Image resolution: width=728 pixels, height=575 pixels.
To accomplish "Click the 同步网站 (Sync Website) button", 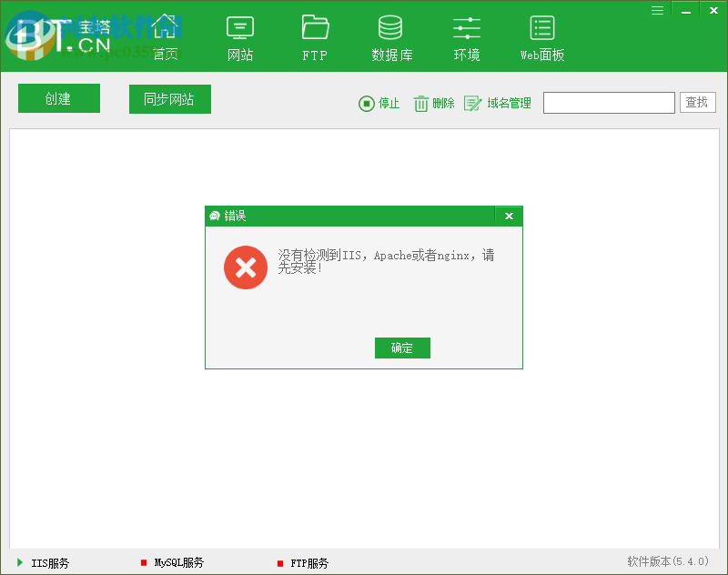I will [x=169, y=98].
